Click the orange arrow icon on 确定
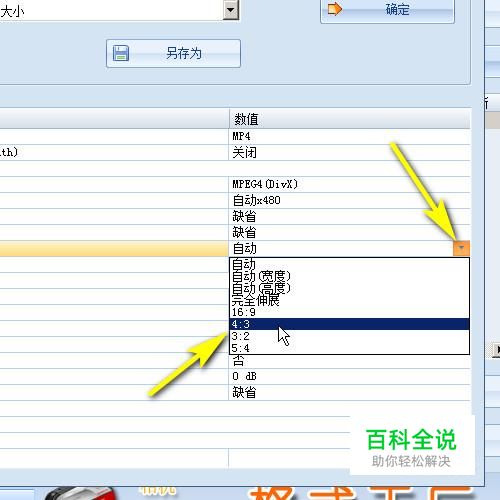Screen dimensions: 500x500 (335, 9)
